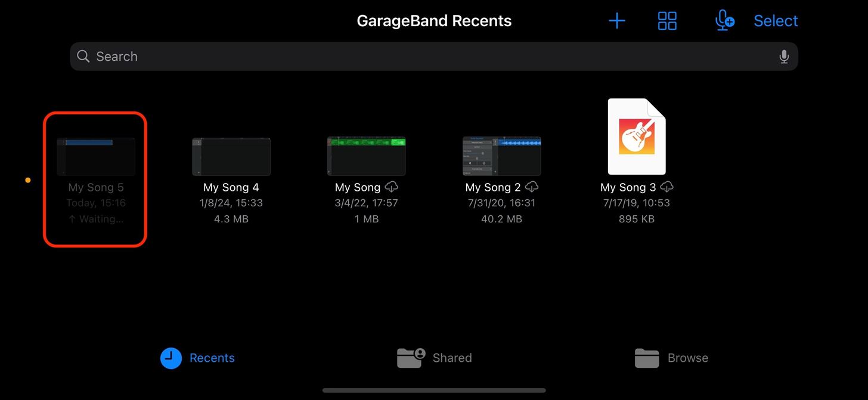
Task: Tap the Select button
Action: tap(776, 21)
